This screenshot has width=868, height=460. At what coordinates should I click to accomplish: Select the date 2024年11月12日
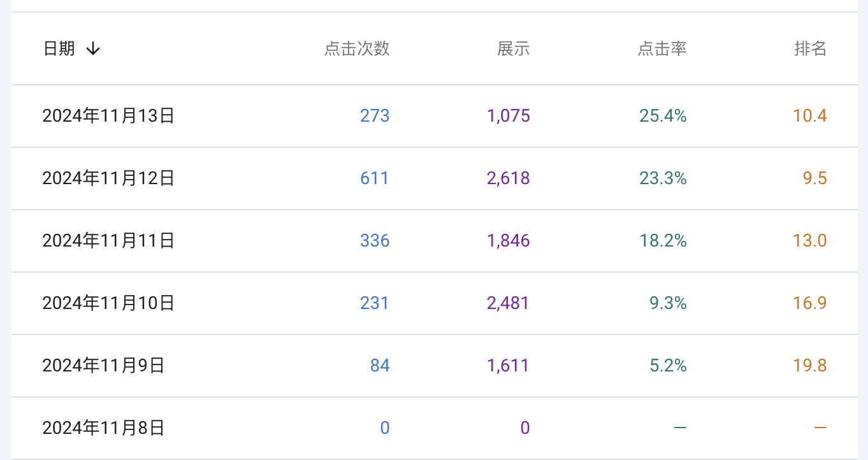tap(108, 178)
